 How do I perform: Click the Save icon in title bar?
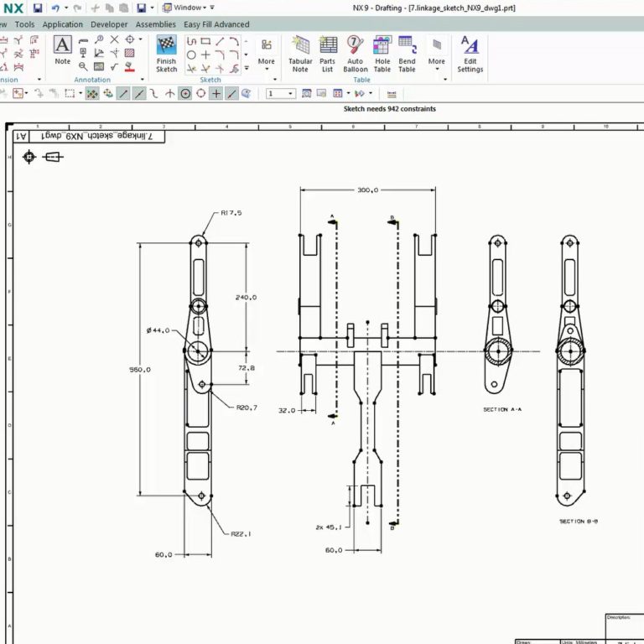point(38,8)
